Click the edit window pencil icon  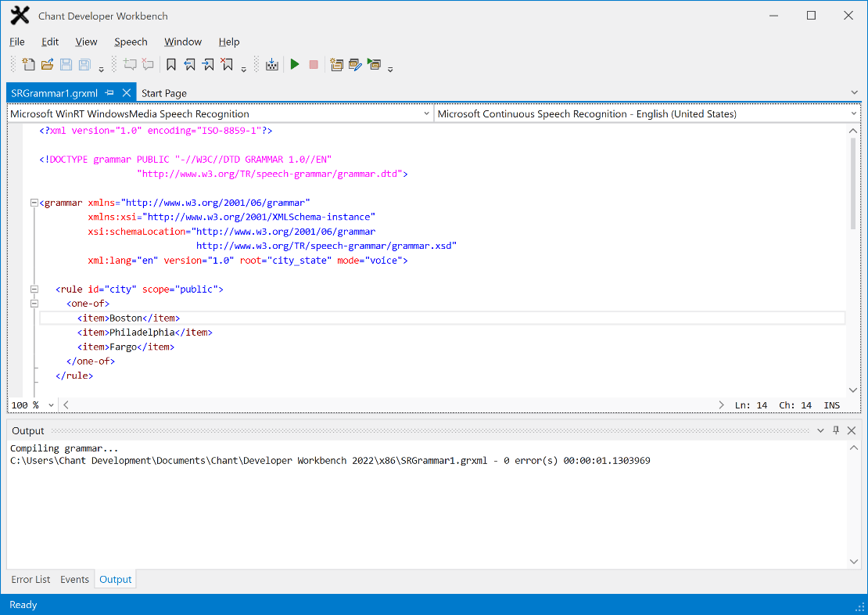tap(355, 64)
